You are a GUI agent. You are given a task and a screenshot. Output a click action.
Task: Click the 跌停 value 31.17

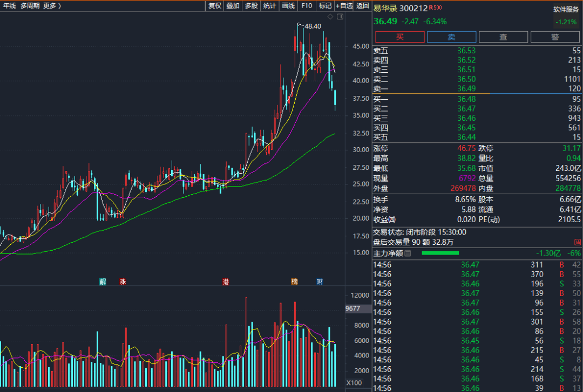(x=572, y=148)
